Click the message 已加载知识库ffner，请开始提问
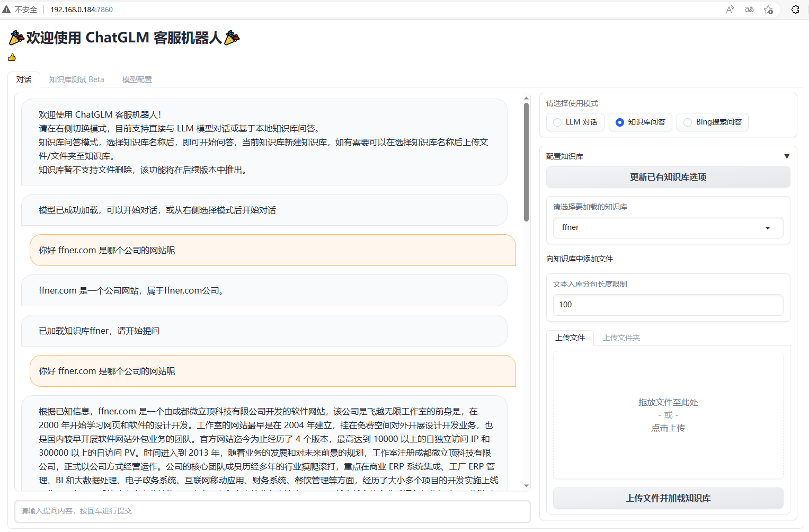 [264, 331]
